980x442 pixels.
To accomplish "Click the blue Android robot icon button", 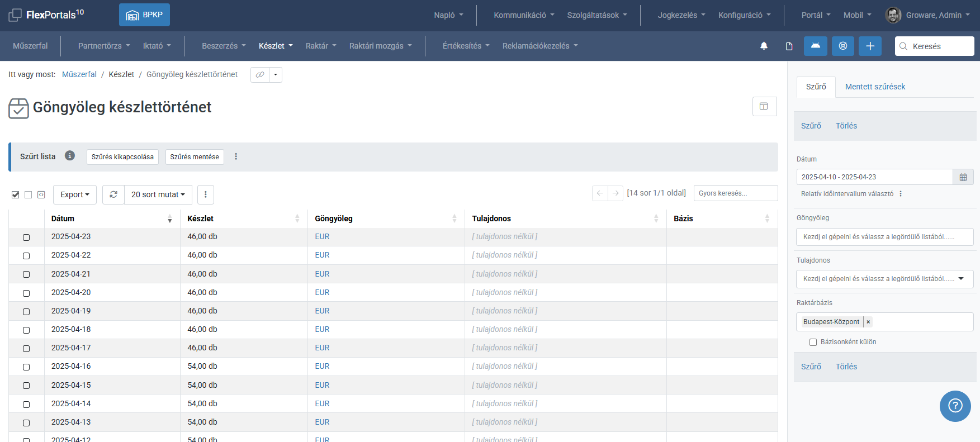I will pyautogui.click(x=816, y=46).
